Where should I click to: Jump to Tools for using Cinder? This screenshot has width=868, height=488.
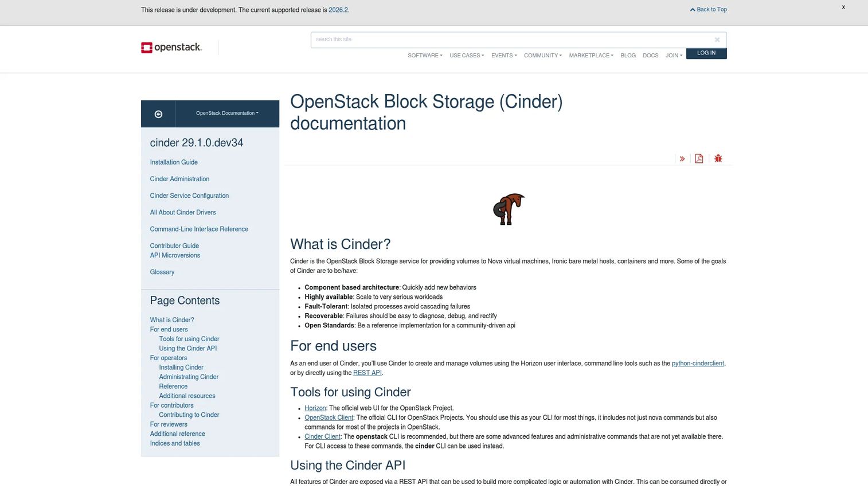(189, 339)
